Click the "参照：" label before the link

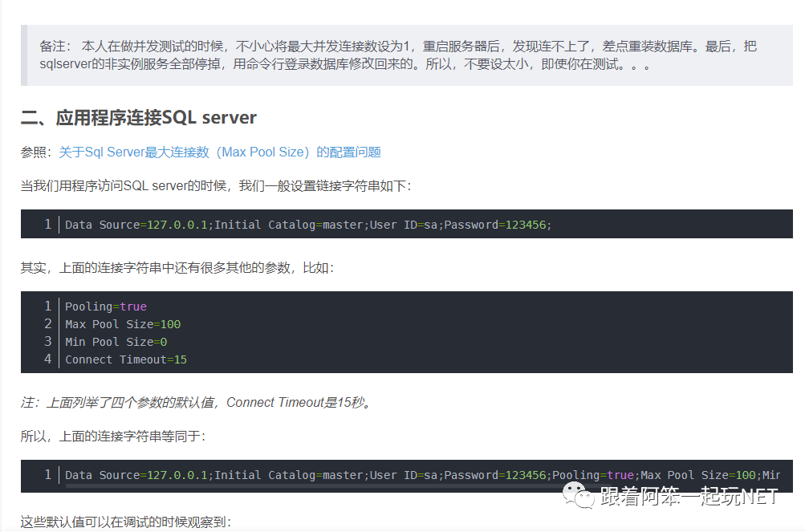(36, 152)
